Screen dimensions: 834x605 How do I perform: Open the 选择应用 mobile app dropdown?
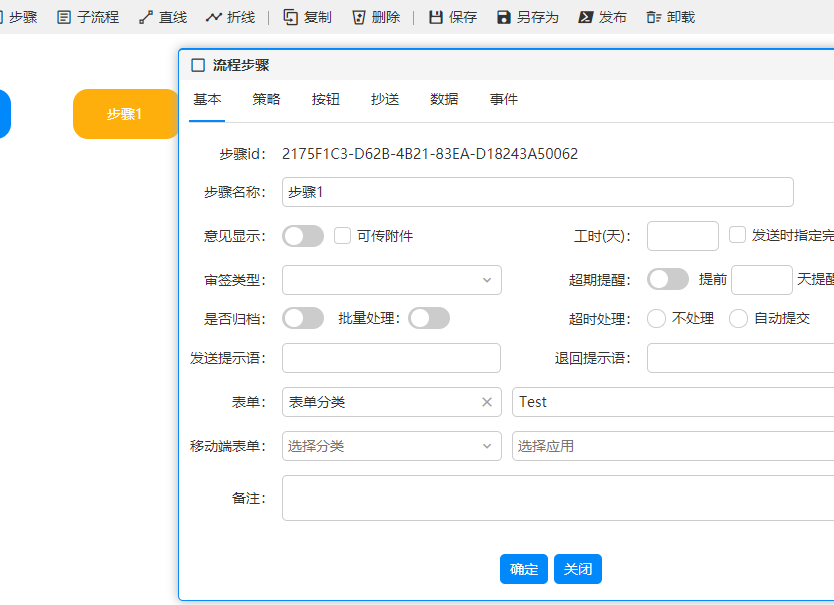coord(673,446)
